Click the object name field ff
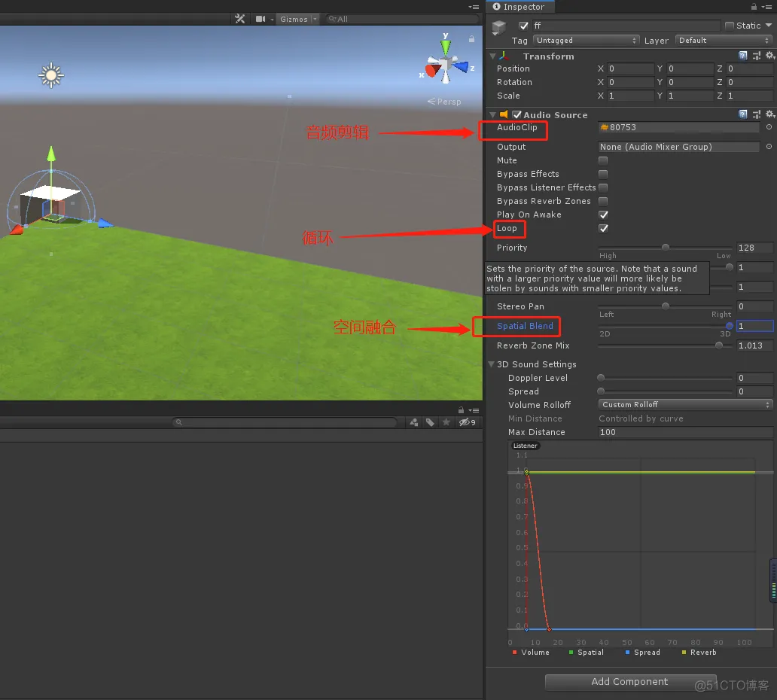The height and width of the screenshot is (700, 777). pyautogui.click(x=626, y=26)
